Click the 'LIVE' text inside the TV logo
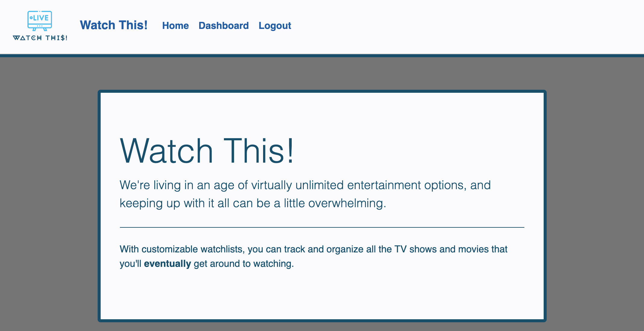 tap(40, 18)
